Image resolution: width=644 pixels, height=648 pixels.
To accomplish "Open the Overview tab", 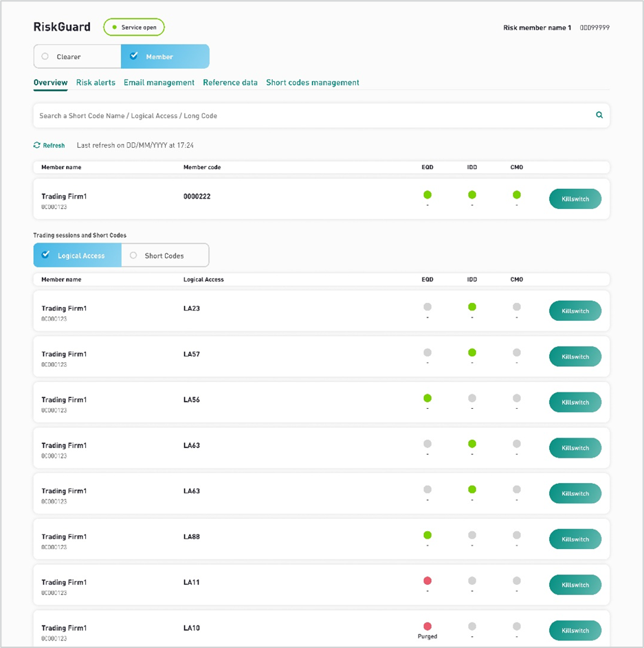I will click(x=50, y=82).
